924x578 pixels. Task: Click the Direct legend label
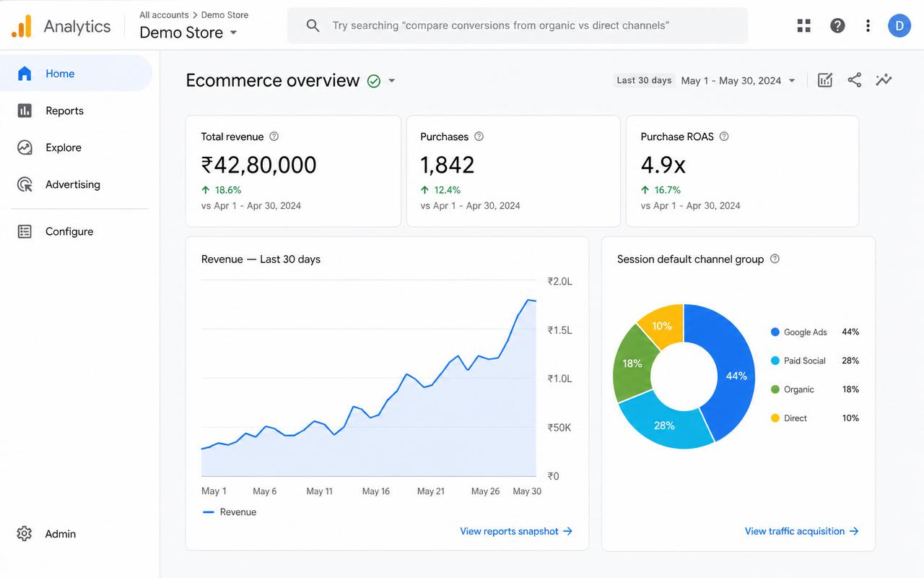click(x=796, y=418)
